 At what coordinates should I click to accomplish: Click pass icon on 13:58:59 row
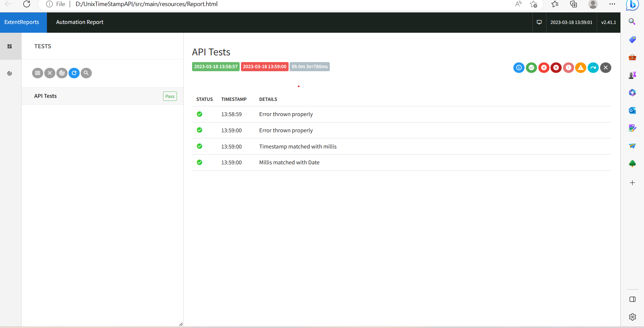tap(199, 114)
